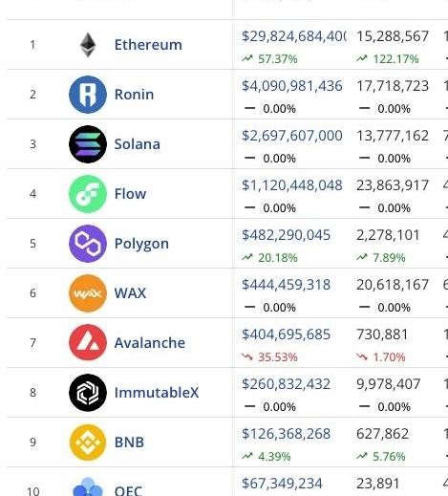Open the Solana chain name link
Viewport: 448px width, 496px height.
pos(138,144)
